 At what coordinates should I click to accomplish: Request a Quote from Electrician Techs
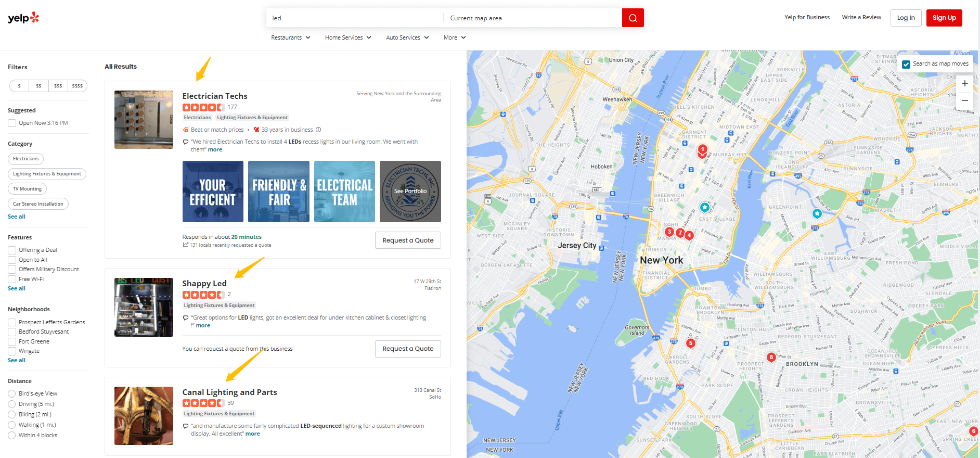point(408,240)
